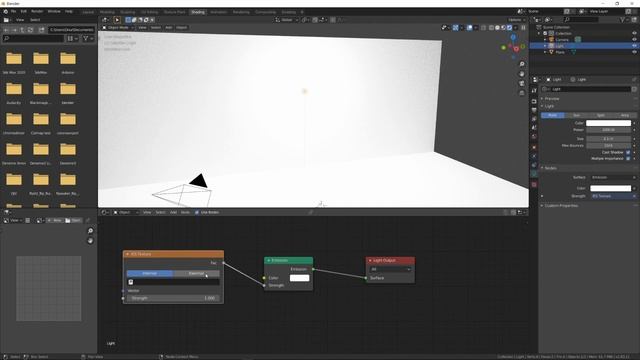Click the viewport pan hand icon
Viewport: 640px width, 360px height.
[x=522, y=74]
